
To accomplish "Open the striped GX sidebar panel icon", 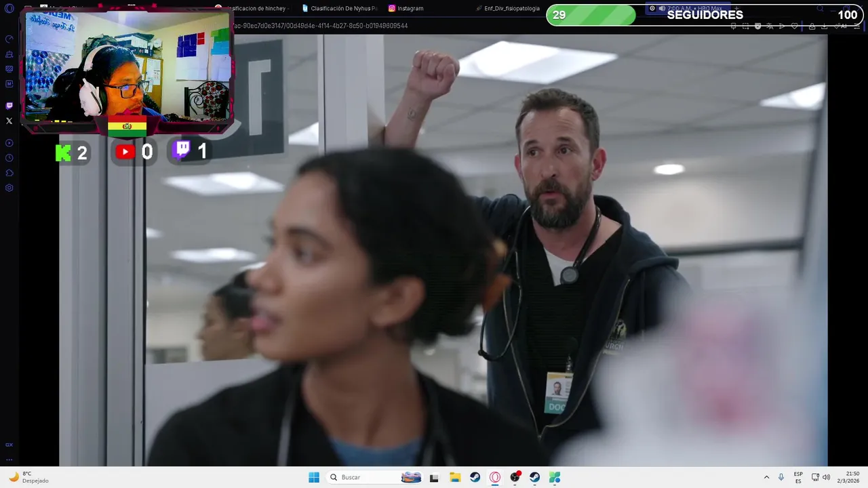I will pyautogui.click(x=9, y=69).
